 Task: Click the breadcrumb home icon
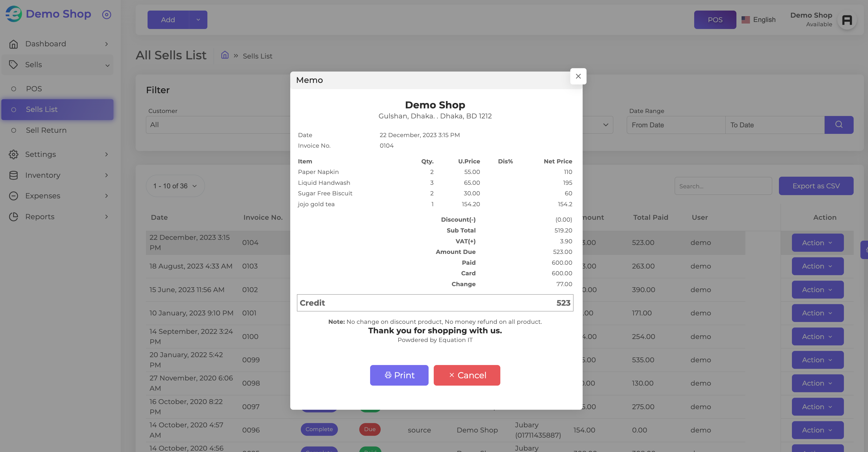point(225,55)
